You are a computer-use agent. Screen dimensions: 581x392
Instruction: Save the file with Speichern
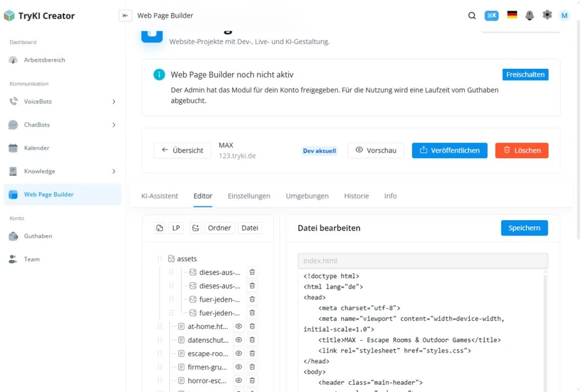524,228
